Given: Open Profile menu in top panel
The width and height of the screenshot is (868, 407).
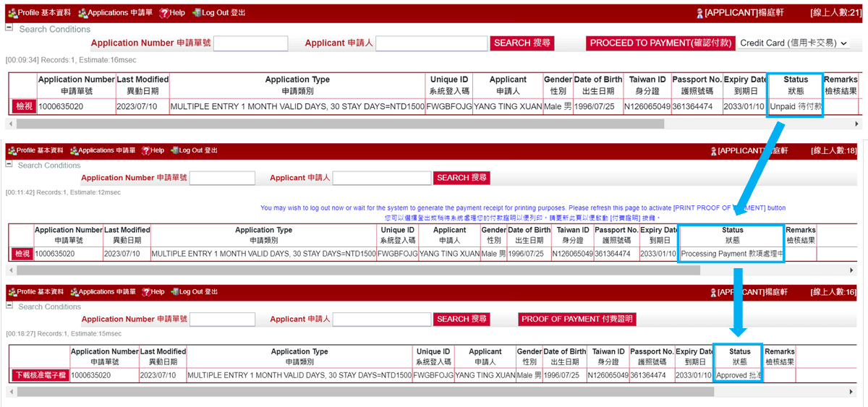Looking at the screenshot, I should click(x=39, y=13).
